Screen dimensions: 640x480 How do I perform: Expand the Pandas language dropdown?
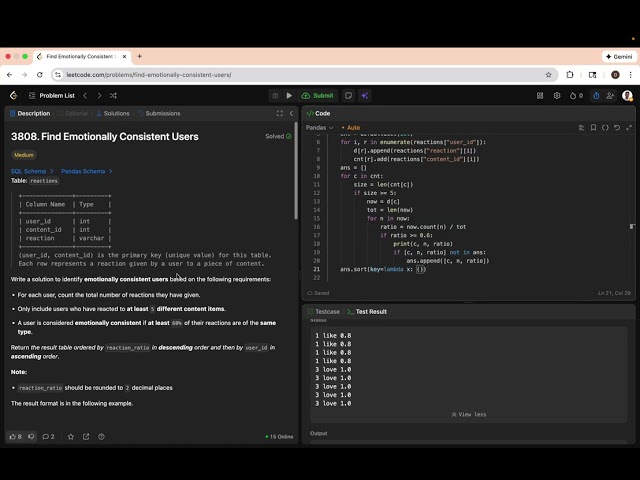tap(320, 128)
